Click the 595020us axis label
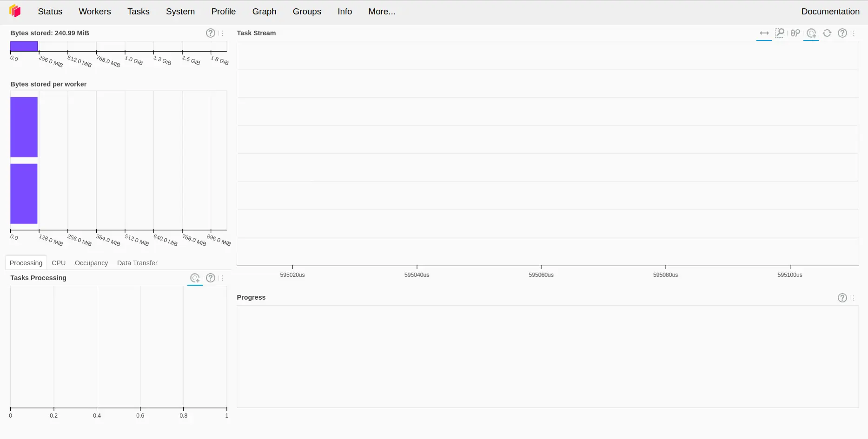This screenshot has height=439, width=868. pos(292,275)
